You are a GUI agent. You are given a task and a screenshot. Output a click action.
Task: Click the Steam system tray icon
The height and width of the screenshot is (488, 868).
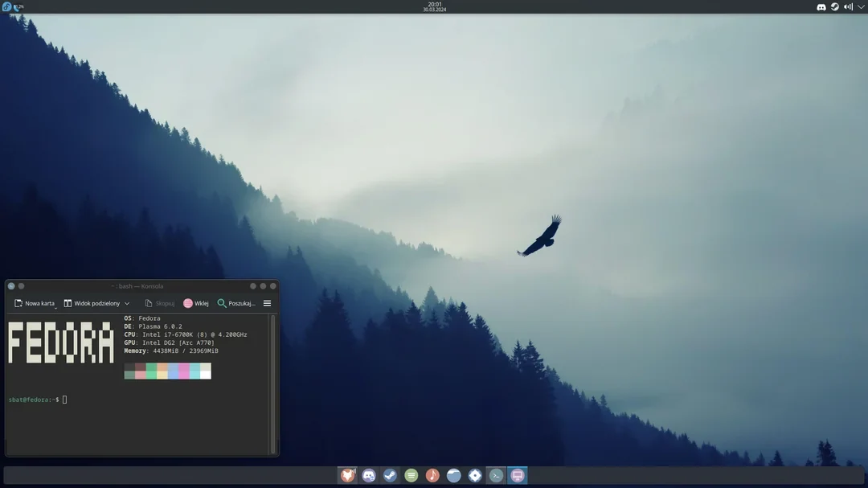point(833,6)
